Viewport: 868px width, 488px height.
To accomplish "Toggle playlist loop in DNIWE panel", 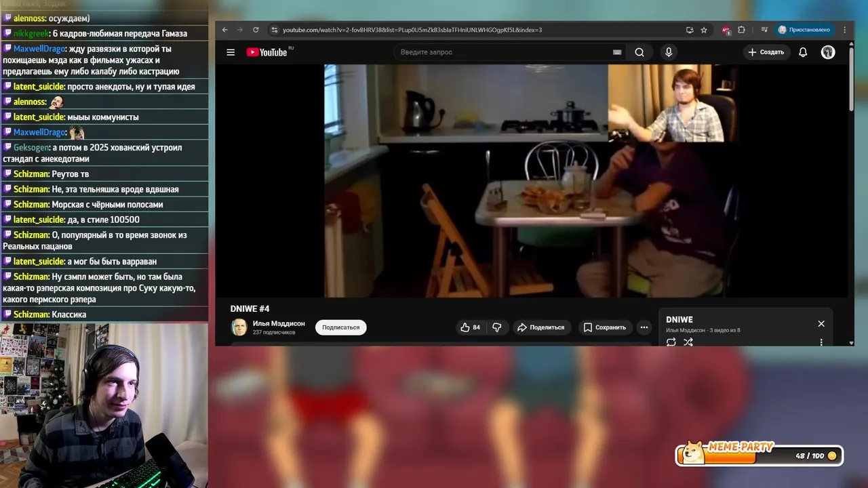I will [671, 342].
